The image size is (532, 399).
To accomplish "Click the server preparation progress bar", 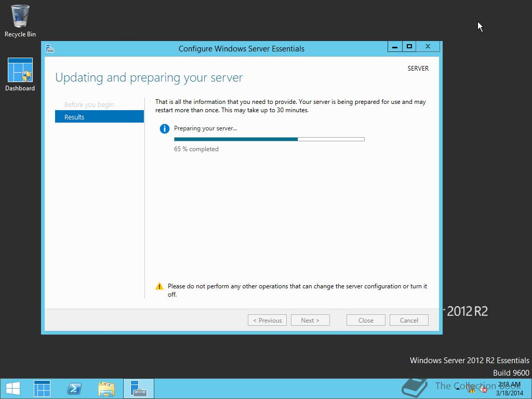I will coord(270,139).
